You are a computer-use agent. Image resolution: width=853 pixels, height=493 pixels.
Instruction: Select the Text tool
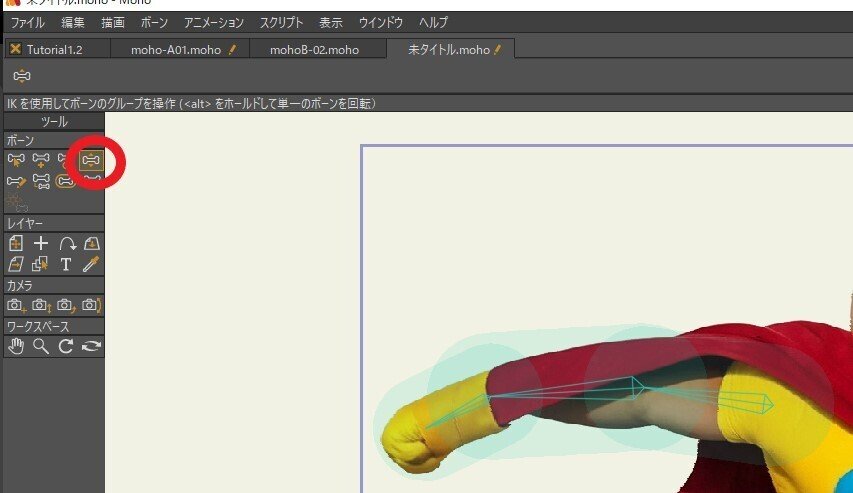[x=66, y=264]
